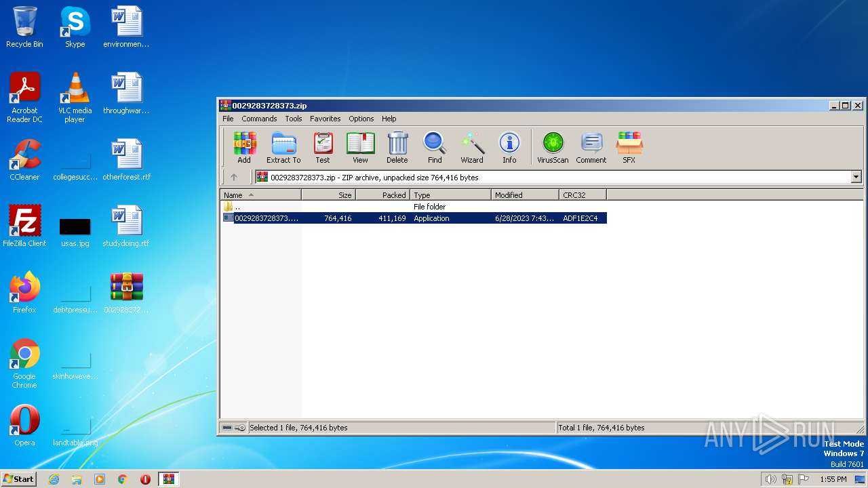The width and height of the screenshot is (868, 488).
Task: Sort by the Modified column header
Action: [x=525, y=195]
